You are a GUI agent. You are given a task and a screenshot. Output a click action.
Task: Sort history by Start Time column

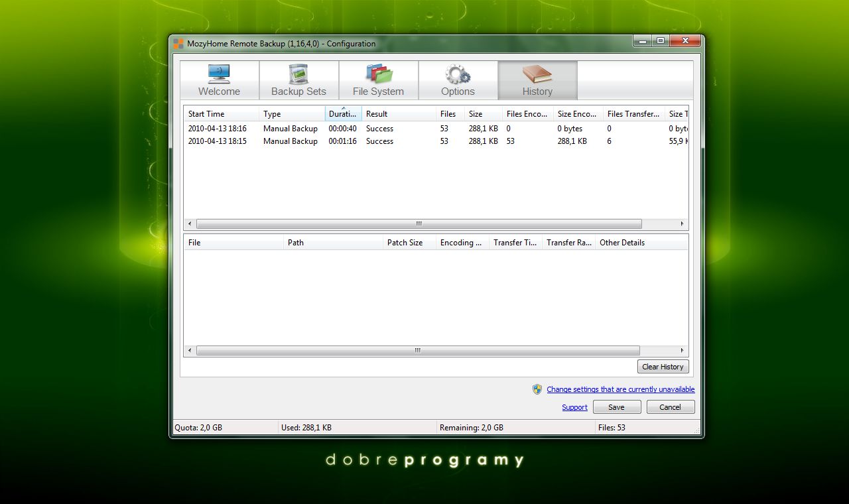pyautogui.click(x=221, y=114)
